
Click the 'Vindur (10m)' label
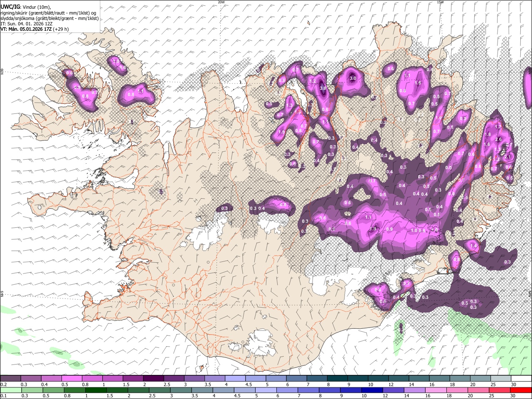click(x=37, y=7)
